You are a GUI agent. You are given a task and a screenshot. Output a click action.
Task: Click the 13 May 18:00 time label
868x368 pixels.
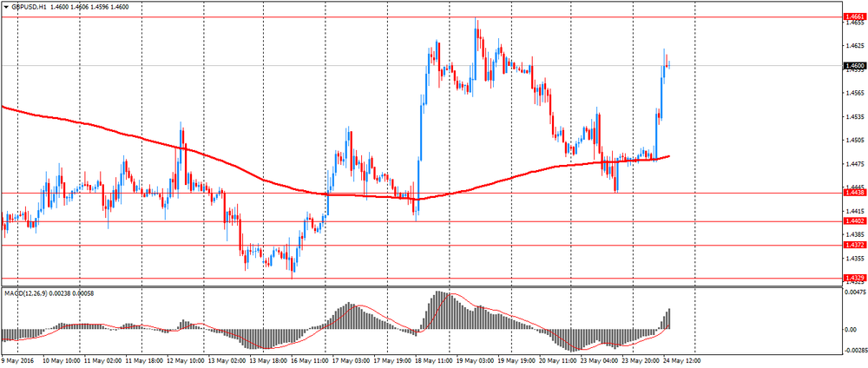(266, 361)
